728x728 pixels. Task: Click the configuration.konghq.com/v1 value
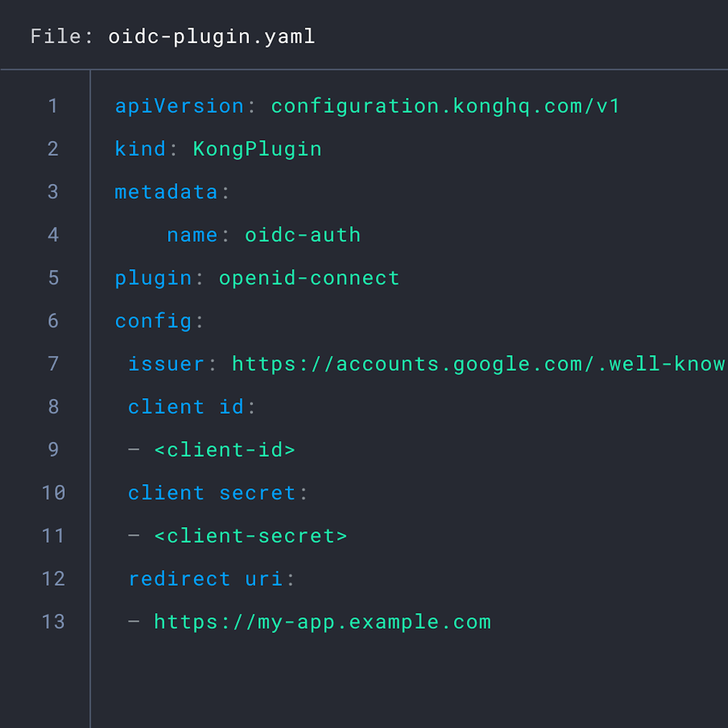coord(445,106)
